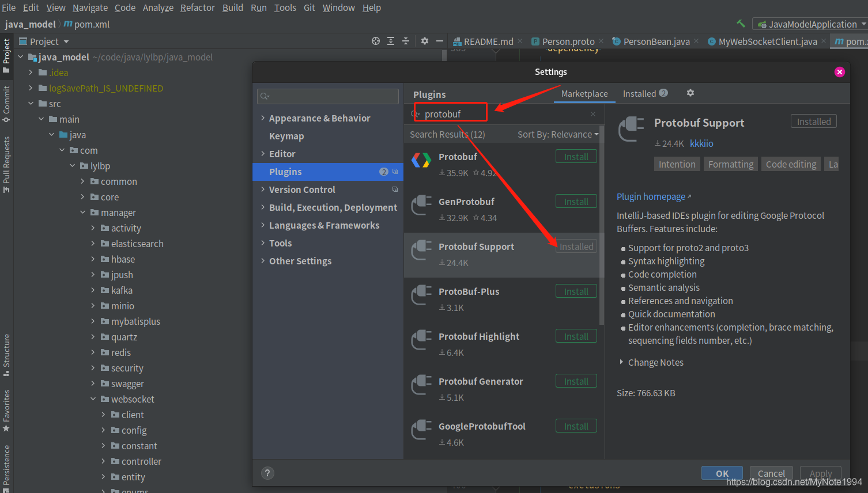Open the kkkiio vendor link

pos(701,143)
